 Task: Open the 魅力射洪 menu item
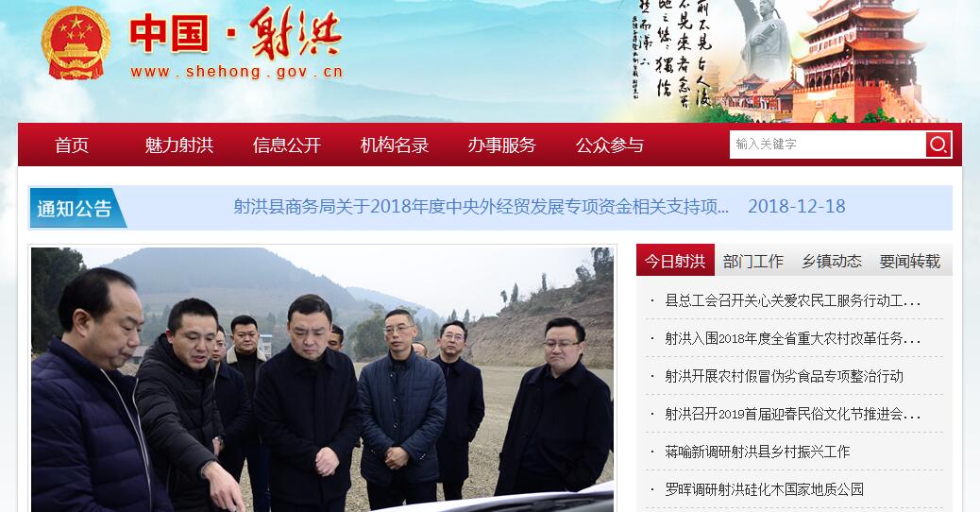click(179, 145)
